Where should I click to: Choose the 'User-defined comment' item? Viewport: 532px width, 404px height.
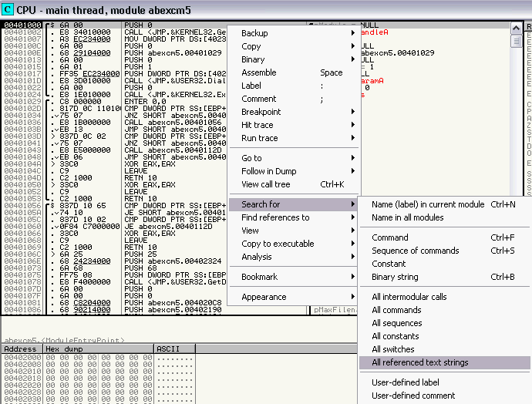(413, 396)
